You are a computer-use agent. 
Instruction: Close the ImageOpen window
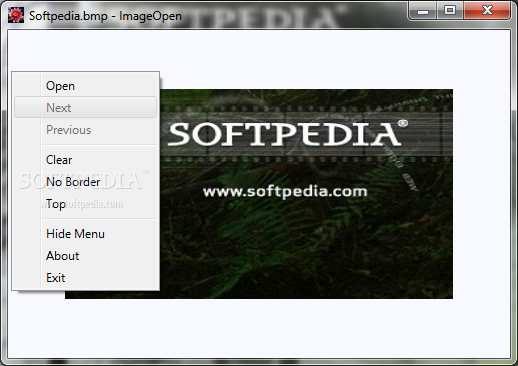(x=487, y=11)
